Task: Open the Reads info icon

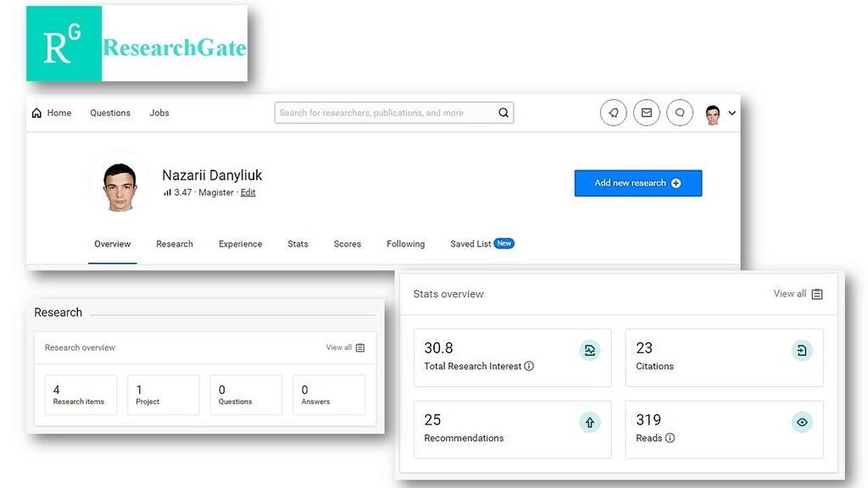Action: (670, 438)
